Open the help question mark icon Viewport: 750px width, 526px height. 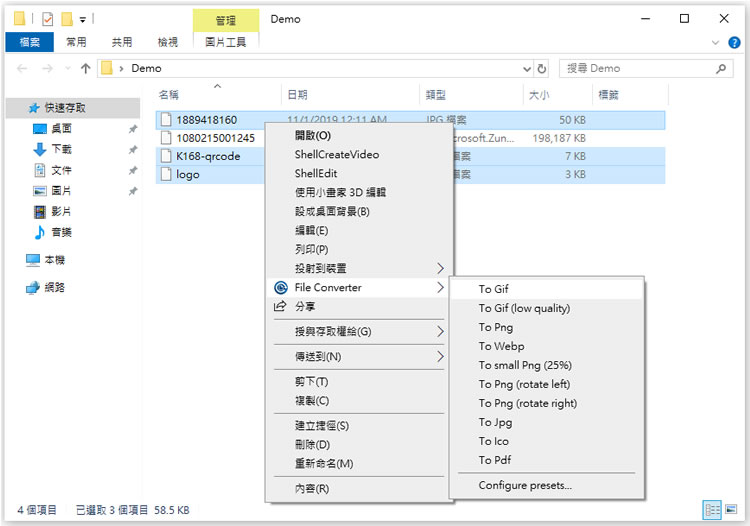[x=733, y=43]
